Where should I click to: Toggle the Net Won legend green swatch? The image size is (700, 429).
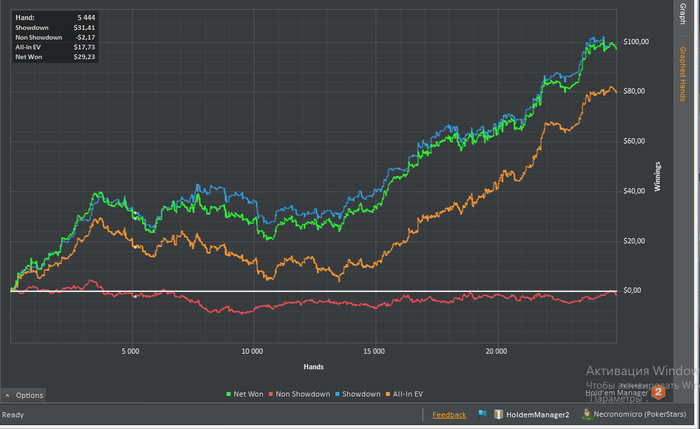point(229,394)
